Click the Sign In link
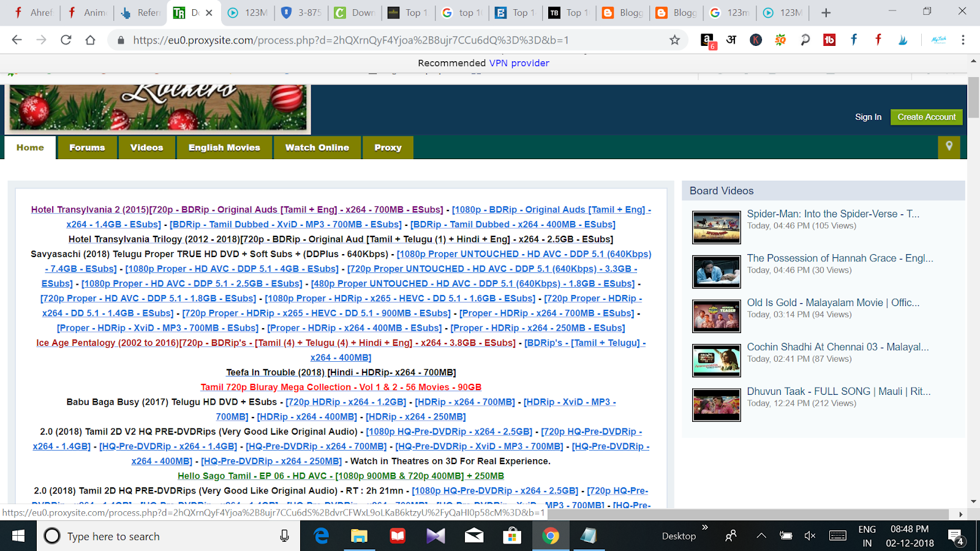This screenshot has height=551, width=980. pyautogui.click(x=869, y=117)
